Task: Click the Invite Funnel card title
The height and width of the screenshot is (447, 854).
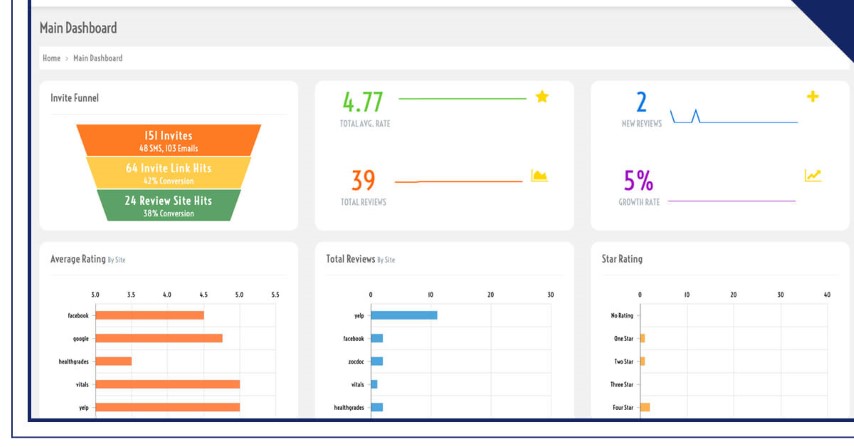Action: 75,98
